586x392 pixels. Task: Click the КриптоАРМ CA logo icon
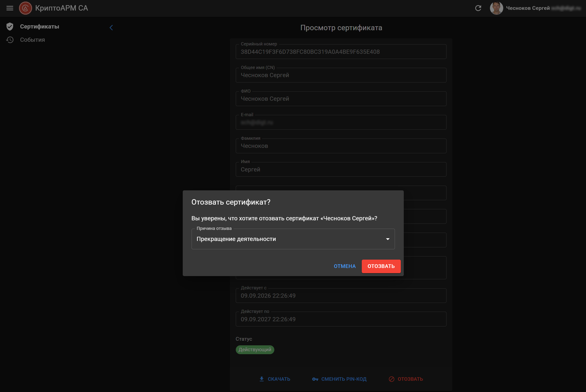point(26,8)
